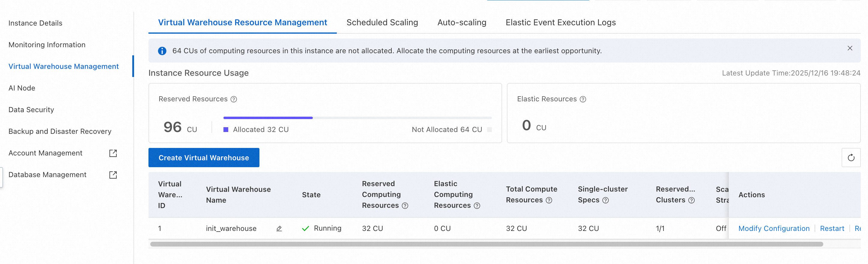Open help icon next to Elastic Resources

583,99
